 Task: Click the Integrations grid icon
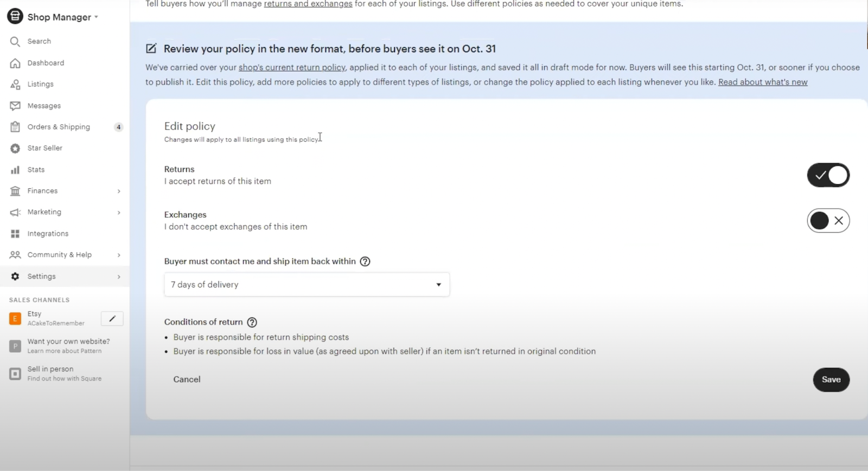(15, 234)
